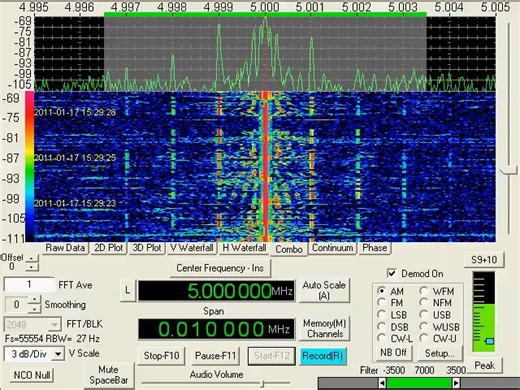This screenshot has height=390, width=520.
Task: Click the filter bar left arrow
Action: coord(382,383)
